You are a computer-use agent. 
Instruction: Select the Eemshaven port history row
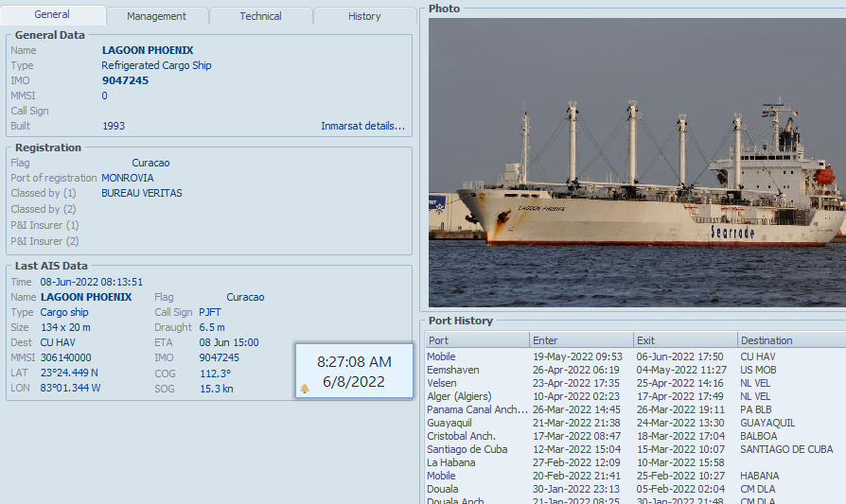tap(636, 371)
